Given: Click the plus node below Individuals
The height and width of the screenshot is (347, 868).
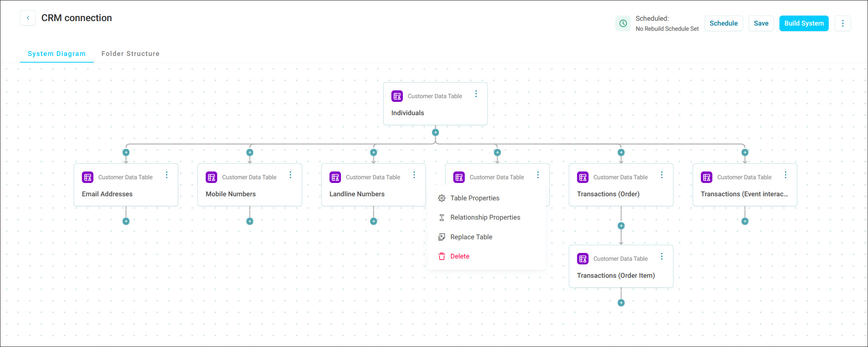Looking at the screenshot, I should [x=435, y=132].
